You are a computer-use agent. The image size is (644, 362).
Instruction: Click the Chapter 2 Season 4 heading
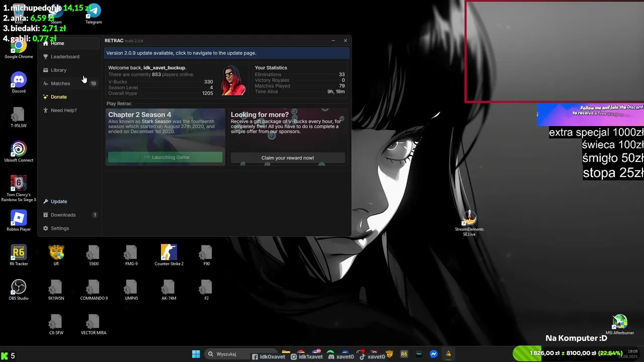(x=140, y=115)
